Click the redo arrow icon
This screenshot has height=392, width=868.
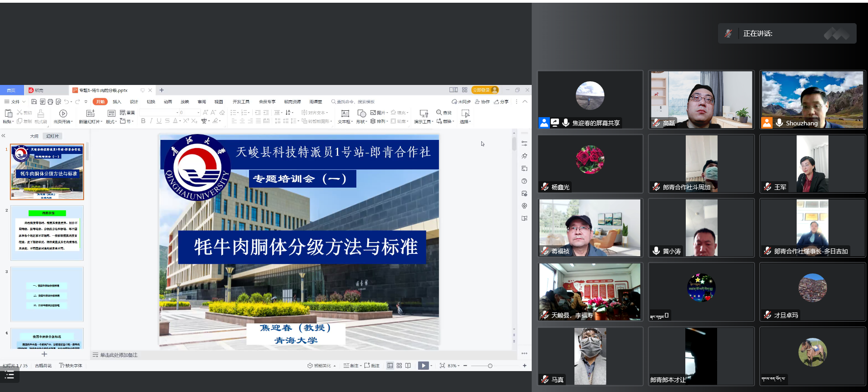pyautogui.click(x=78, y=102)
